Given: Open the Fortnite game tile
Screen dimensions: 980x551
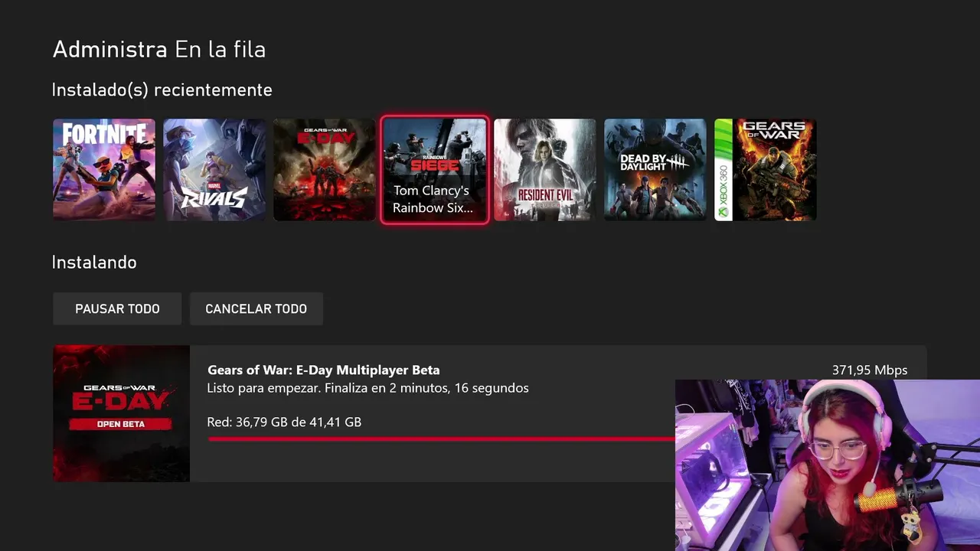Looking at the screenshot, I should click(104, 170).
